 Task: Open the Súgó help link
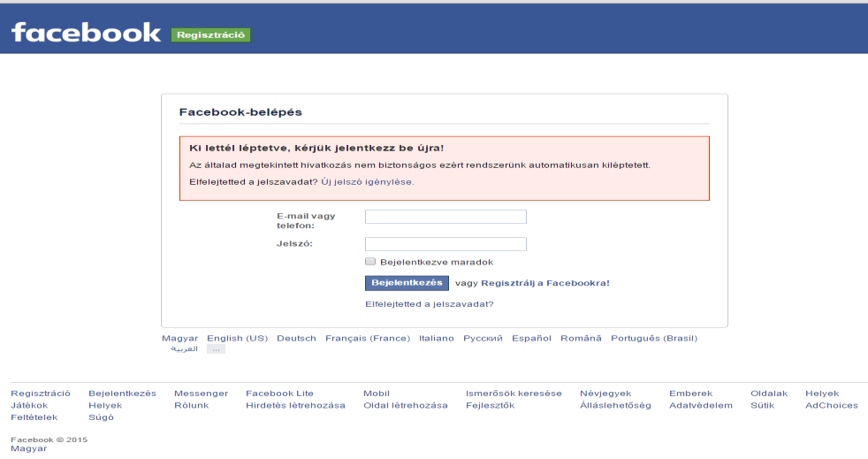(x=102, y=417)
